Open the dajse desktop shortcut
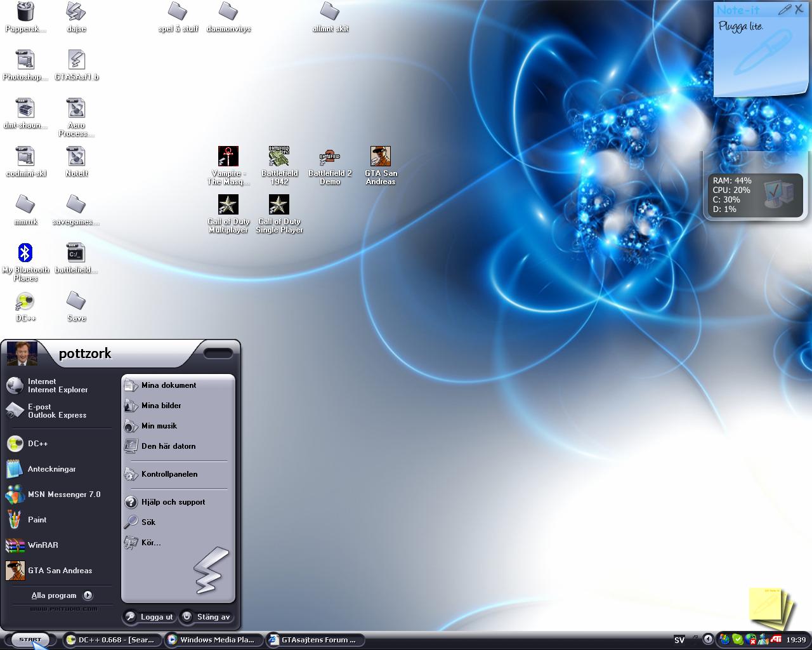 (x=76, y=16)
